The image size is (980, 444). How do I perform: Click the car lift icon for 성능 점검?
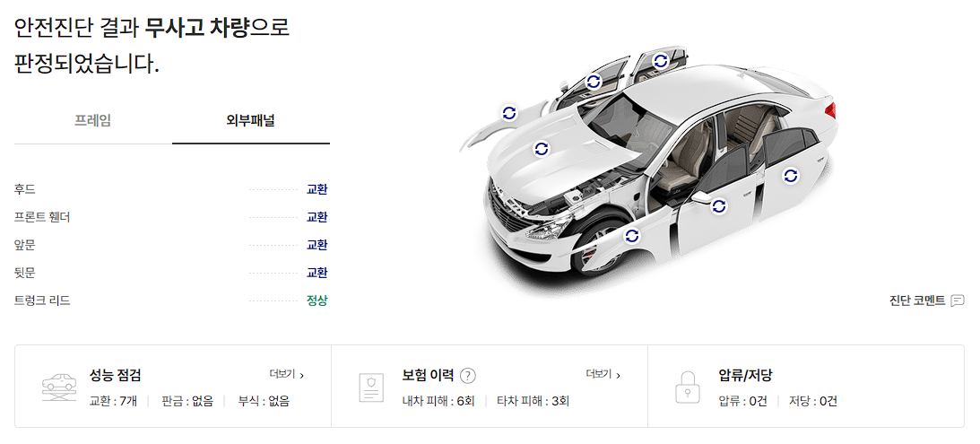(x=59, y=387)
